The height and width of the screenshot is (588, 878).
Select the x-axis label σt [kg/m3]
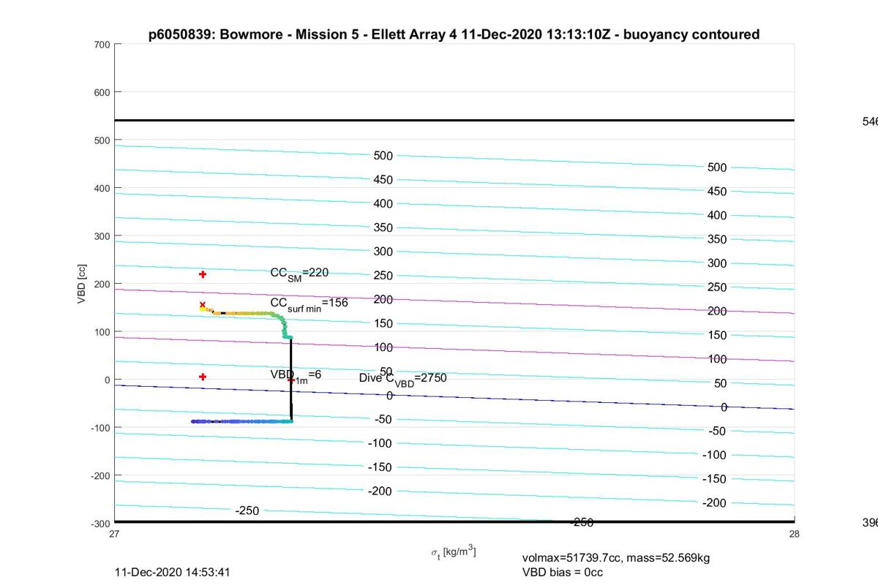pyautogui.click(x=453, y=551)
